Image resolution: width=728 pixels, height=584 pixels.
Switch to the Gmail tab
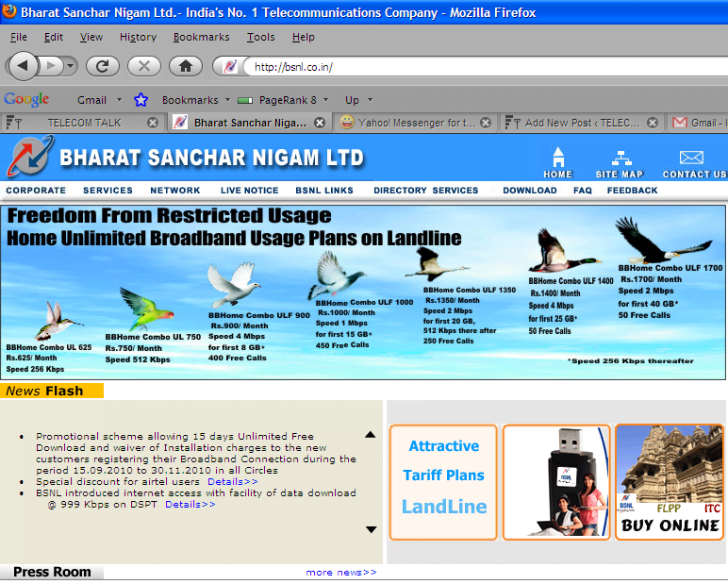point(698,123)
